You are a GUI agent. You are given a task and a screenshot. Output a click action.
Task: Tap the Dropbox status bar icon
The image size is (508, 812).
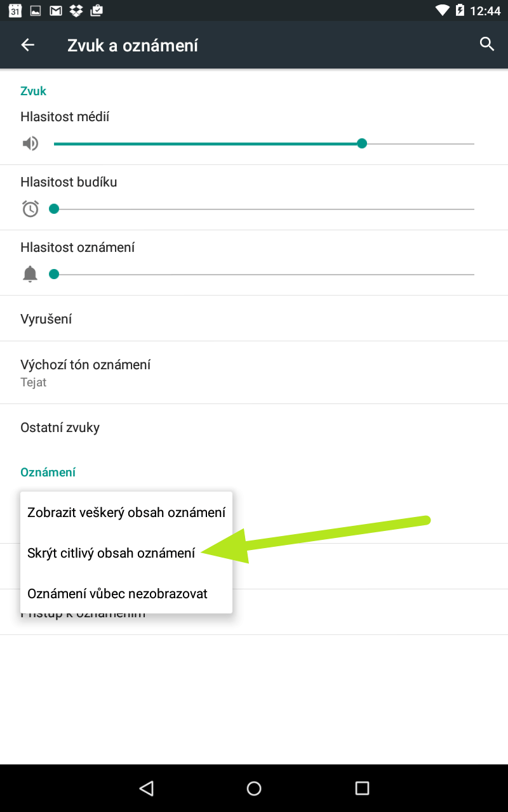(76, 11)
